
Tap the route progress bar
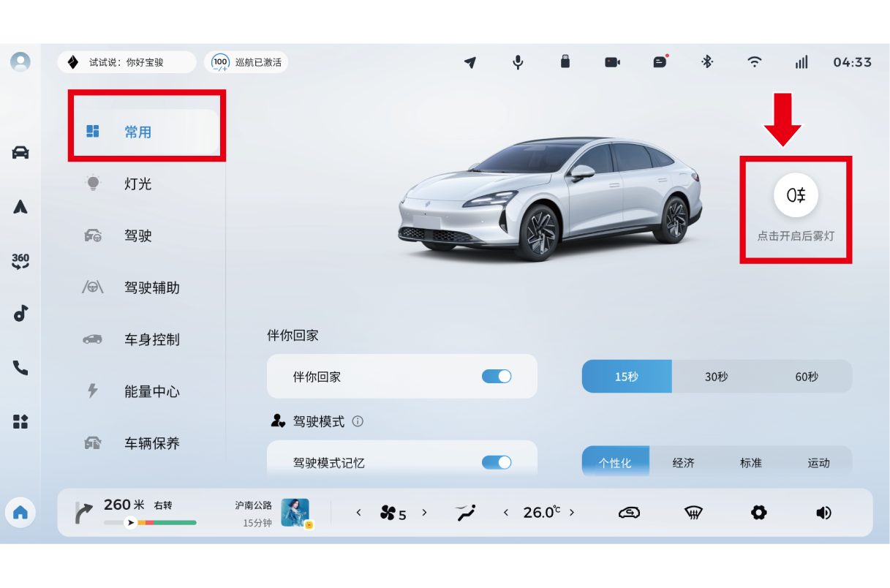150,522
